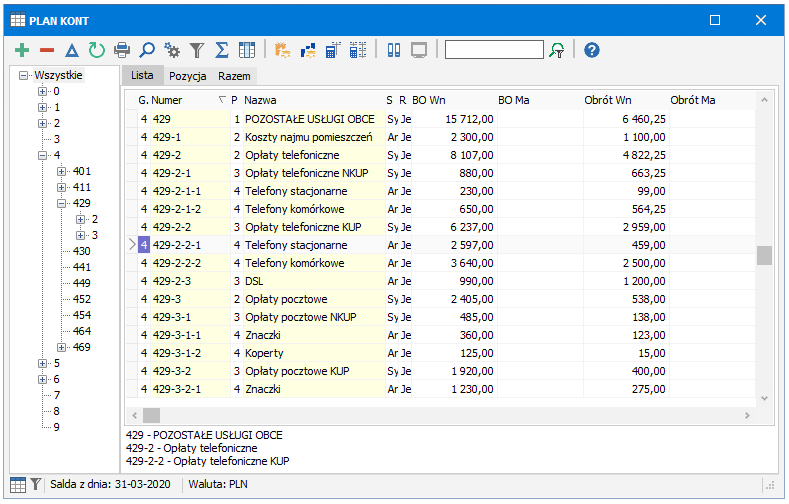This screenshot has width=789, height=504.
Task: Expand tree node 0
Action: (42, 92)
